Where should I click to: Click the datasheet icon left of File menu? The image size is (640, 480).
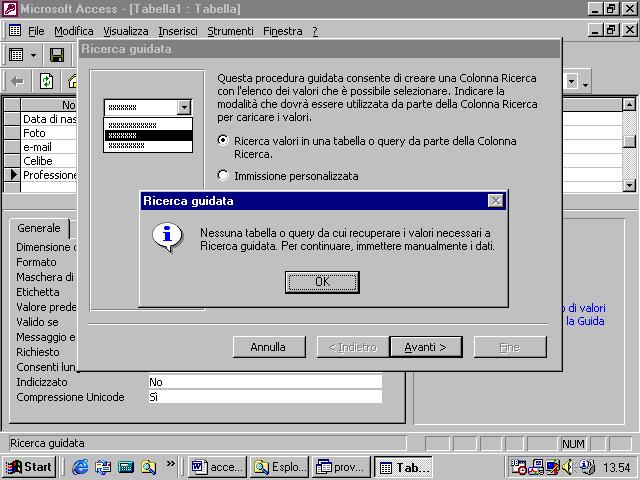coord(15,30)
